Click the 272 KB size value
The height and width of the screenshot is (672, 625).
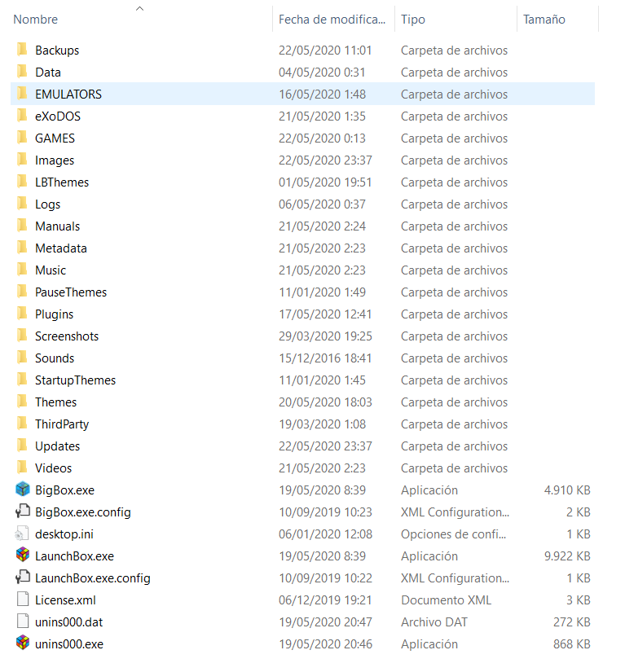572,622
